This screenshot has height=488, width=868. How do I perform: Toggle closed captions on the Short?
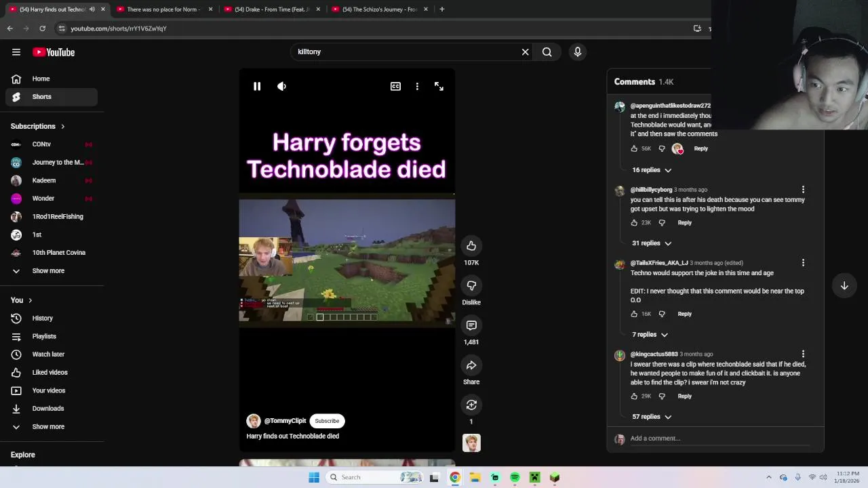click(x=395, y=86)
